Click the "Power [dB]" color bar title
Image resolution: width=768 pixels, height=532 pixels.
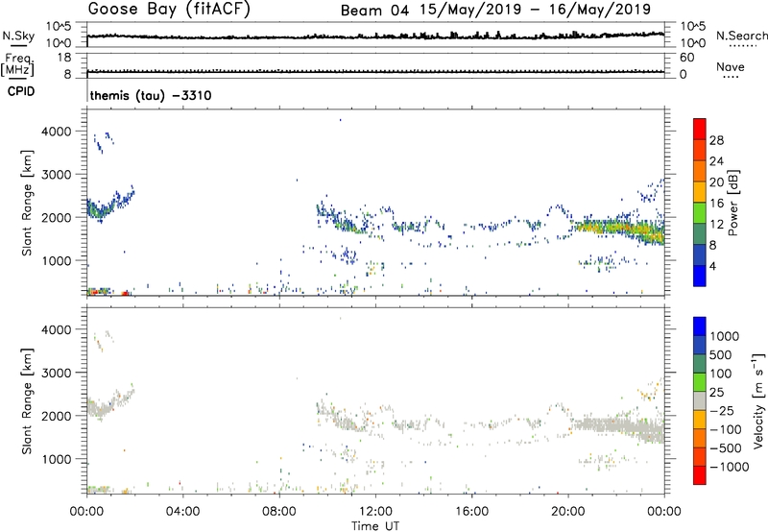(732, 203)
